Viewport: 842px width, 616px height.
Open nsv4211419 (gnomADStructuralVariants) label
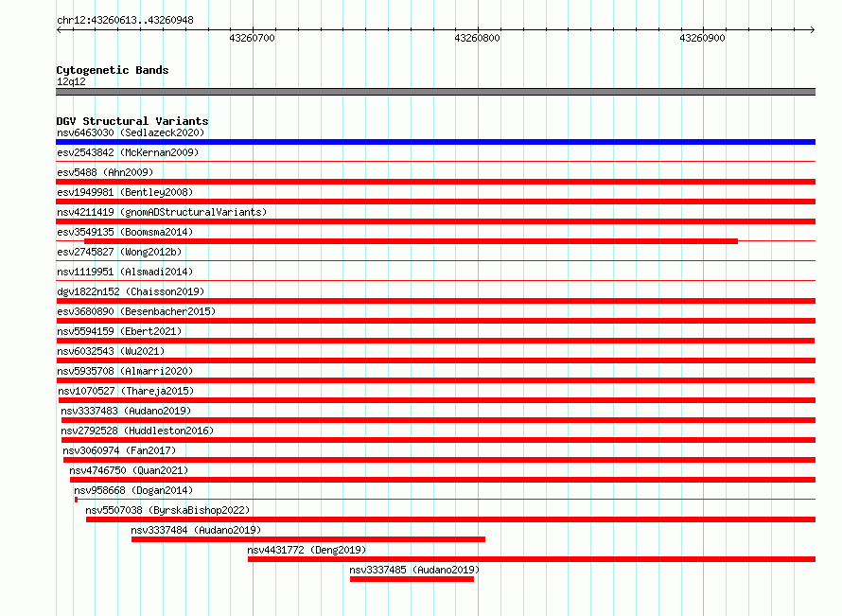point(162,212)
